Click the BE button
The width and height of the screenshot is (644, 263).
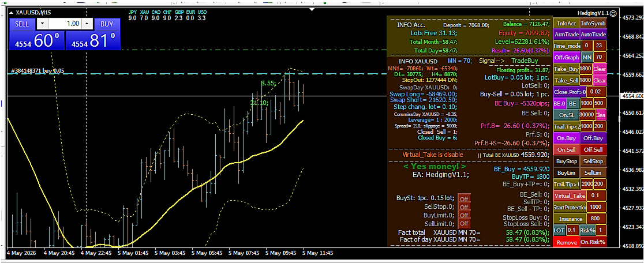tap(572, 103)
